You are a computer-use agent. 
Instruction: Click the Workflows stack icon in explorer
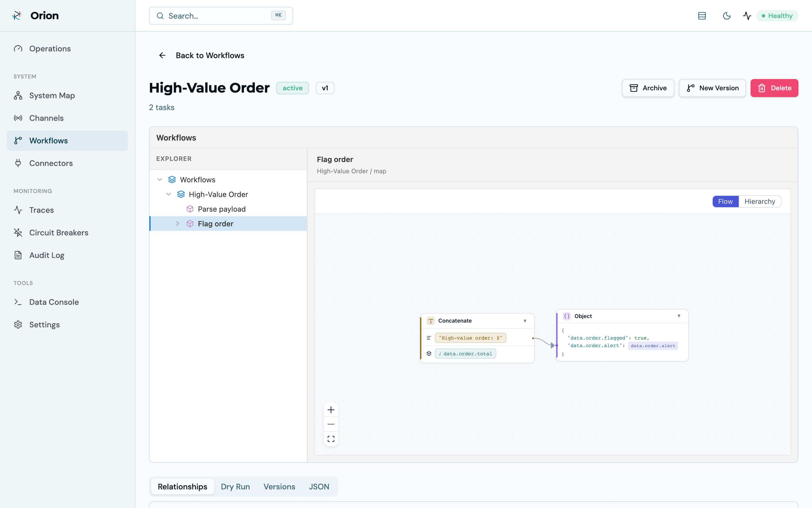tap(172, 180)
